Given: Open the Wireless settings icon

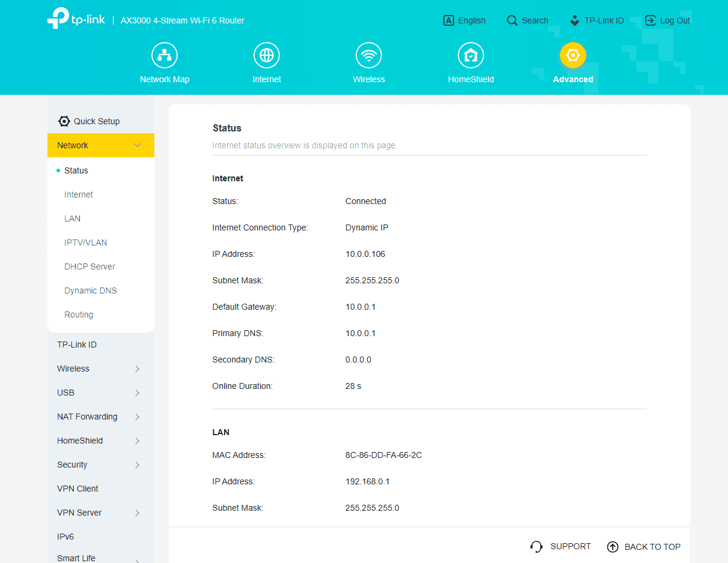Looking at the screenshot, I should click(368, 55).
